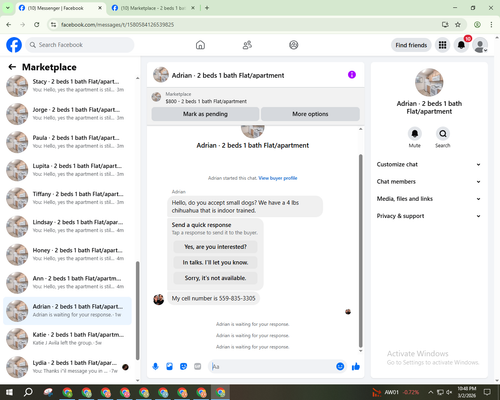Expand the Privacy & support section
The image size is (500, 400).
pos(429,216)
